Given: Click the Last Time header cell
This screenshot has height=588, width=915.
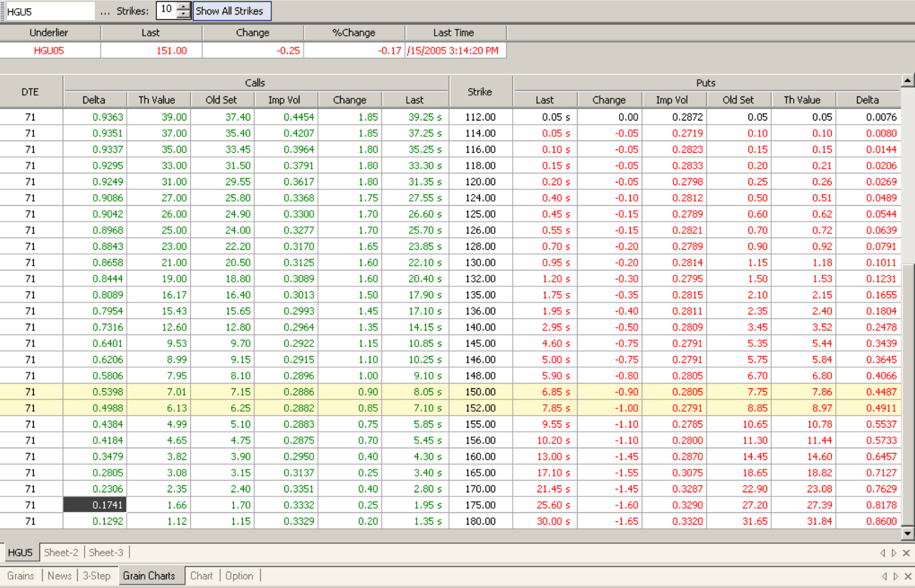Looking at the screenshot, I should (454, 32).
